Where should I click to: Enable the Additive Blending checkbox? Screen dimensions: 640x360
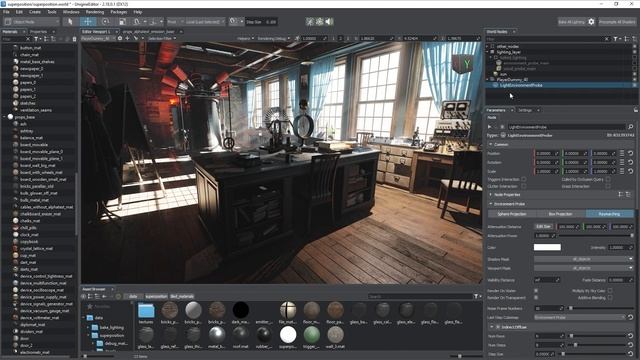[x=610, y=298]
